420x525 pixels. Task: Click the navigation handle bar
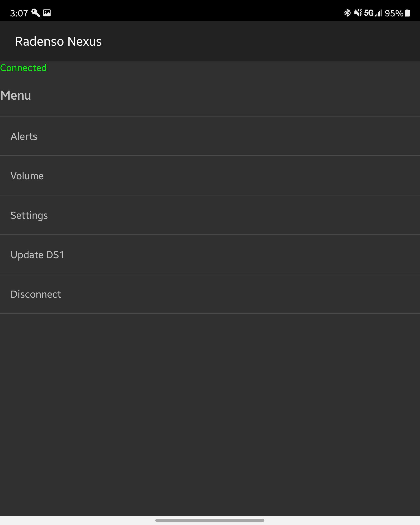[210, 520]
